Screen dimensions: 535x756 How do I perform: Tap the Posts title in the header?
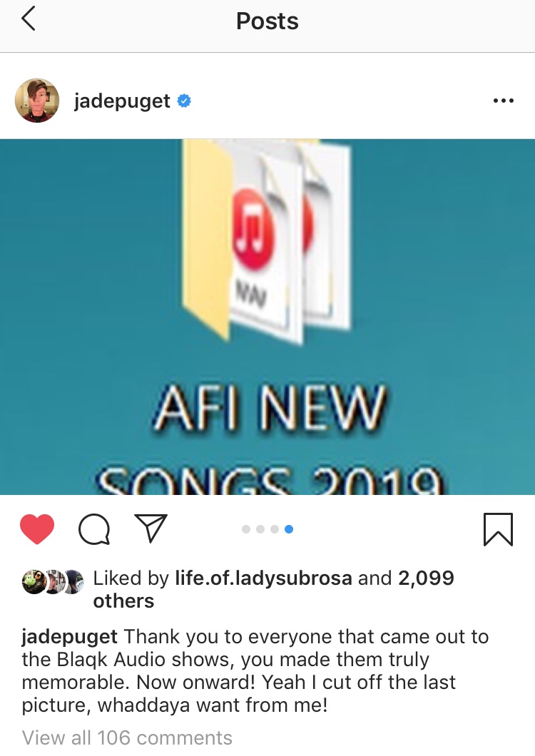click(267, 21)
